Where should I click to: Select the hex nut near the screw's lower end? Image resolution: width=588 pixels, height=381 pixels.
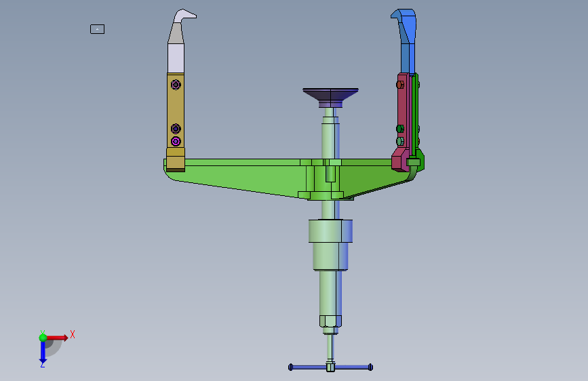[x=330, y=321]
